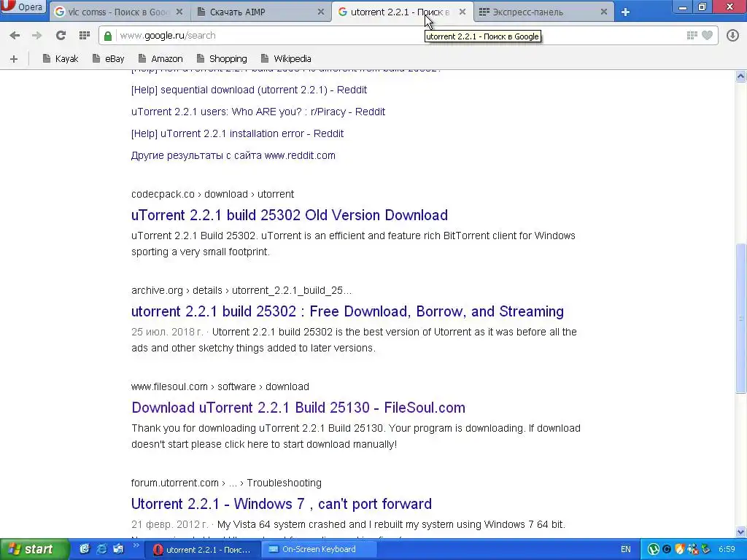
Task: Open the Speed Dial grid icon
Action: point(85,35)
